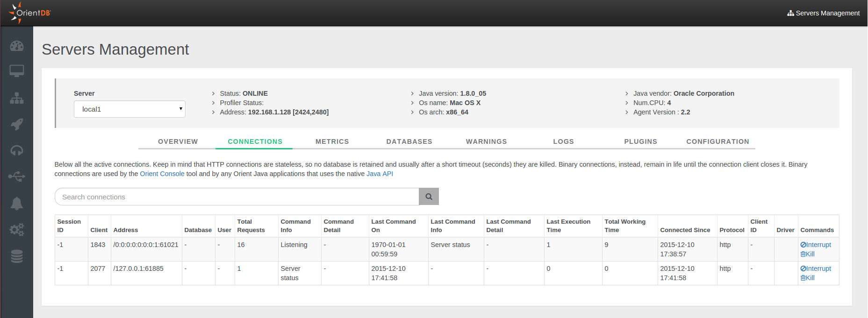Image resolution: width=868 pixels, height=318 pixels.
Task: Click the database stack sidebar icon
Action: tap(17, 256)
